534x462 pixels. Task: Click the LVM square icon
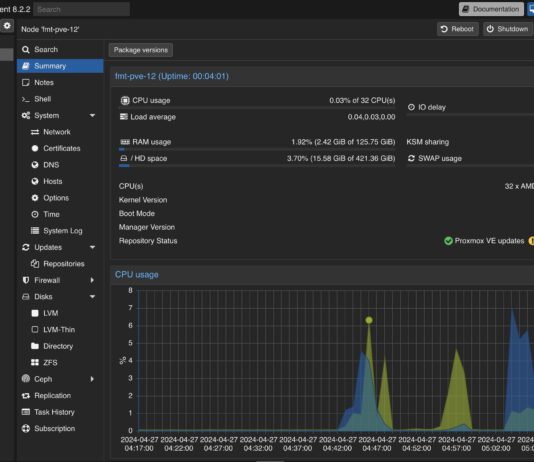(x=35, y=313)
